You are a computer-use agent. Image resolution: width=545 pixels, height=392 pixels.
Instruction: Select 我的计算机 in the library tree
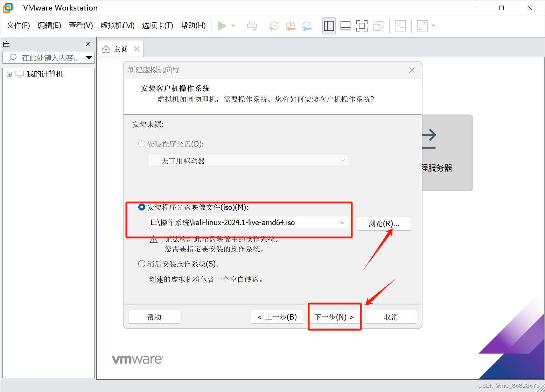[x=45, y=74]
